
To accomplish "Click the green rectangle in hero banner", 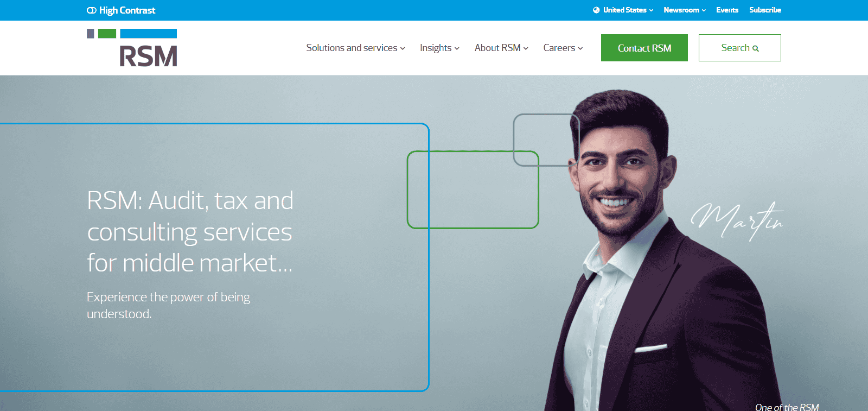I will click(473, 189).
